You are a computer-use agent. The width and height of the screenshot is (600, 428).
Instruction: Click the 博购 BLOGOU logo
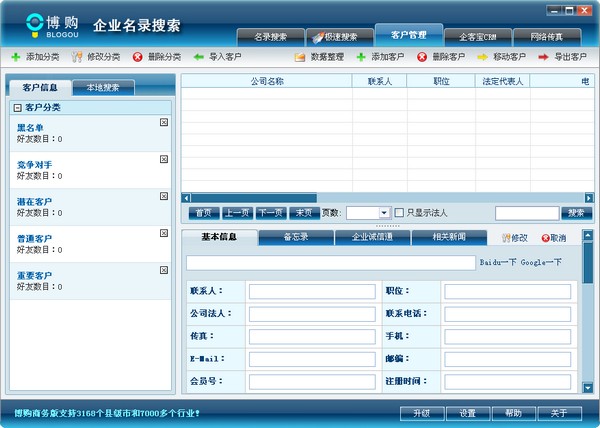[x=52, y=26]
